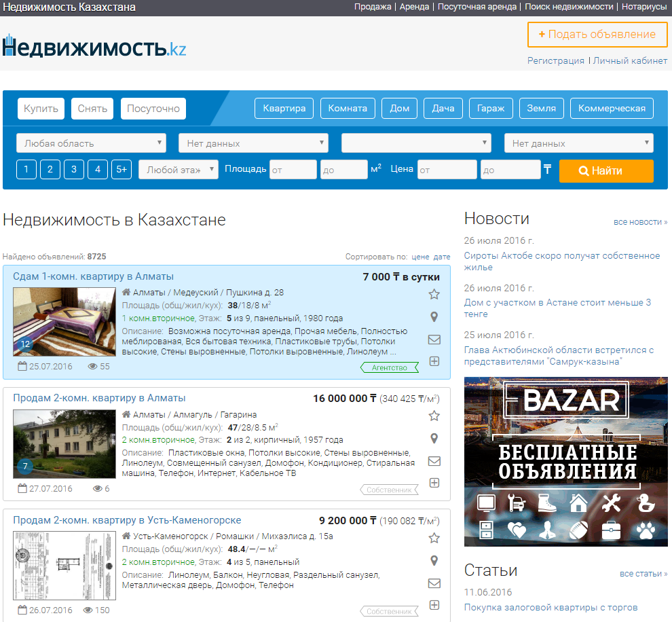This screenshot has height=622, width=672.
Task: Star the Усть-Каменогорск listing
Action: coord(434,538)
